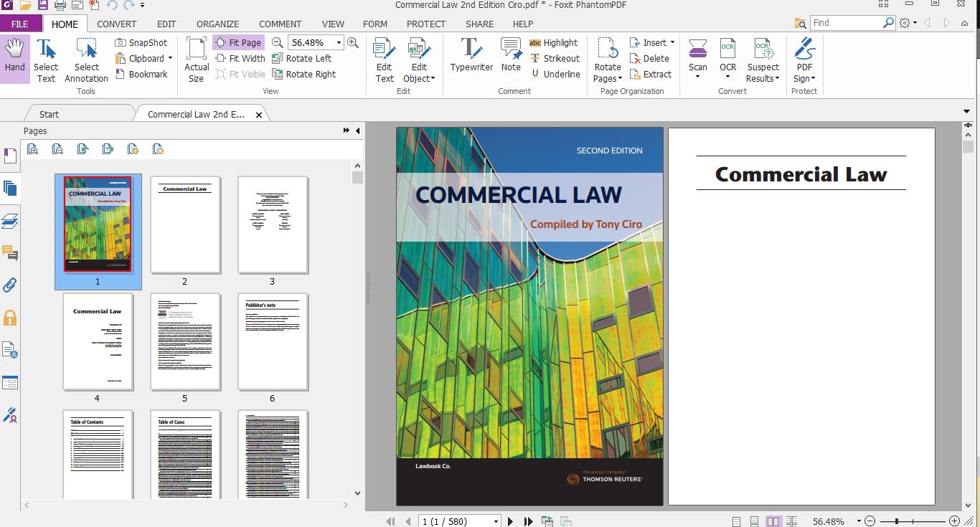The width and height of the screenshot is (980, 527).
Task: Choose the Underline markup tool
Action: pos(555,75)
